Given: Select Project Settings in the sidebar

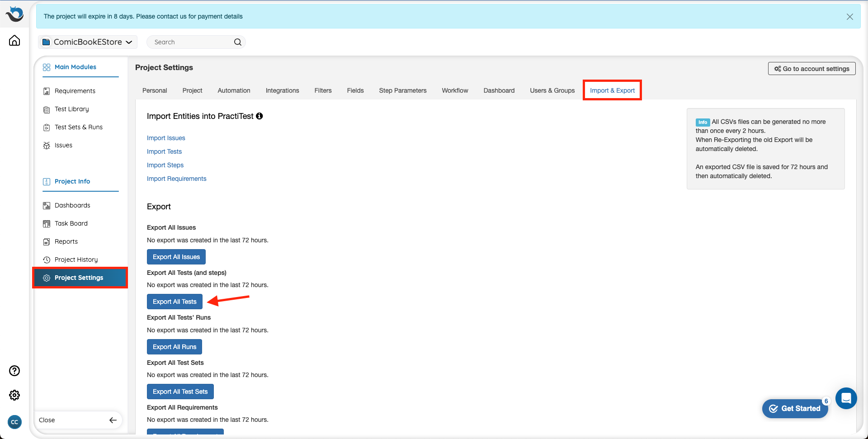Looking at the screenshot, I should point(80,278).
